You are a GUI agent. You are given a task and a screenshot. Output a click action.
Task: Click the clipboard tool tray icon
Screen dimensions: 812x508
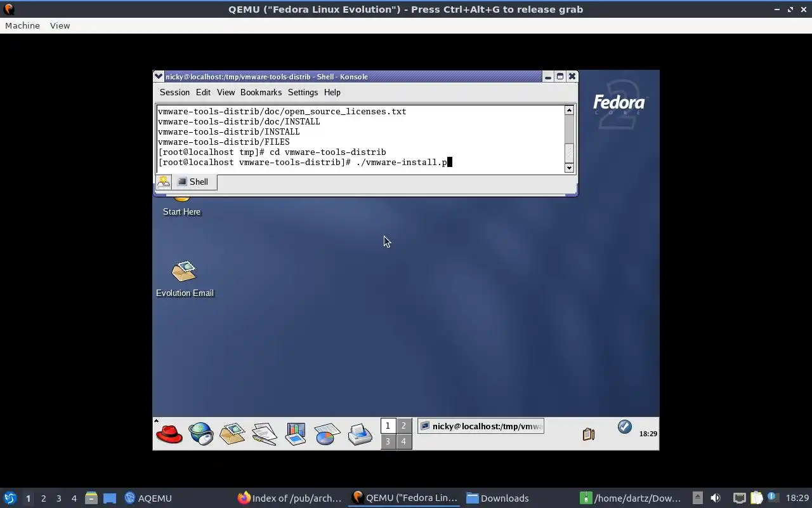589,434
